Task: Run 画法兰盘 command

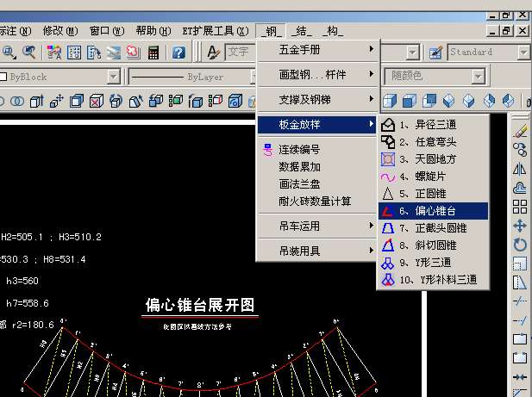Action: 317,184
